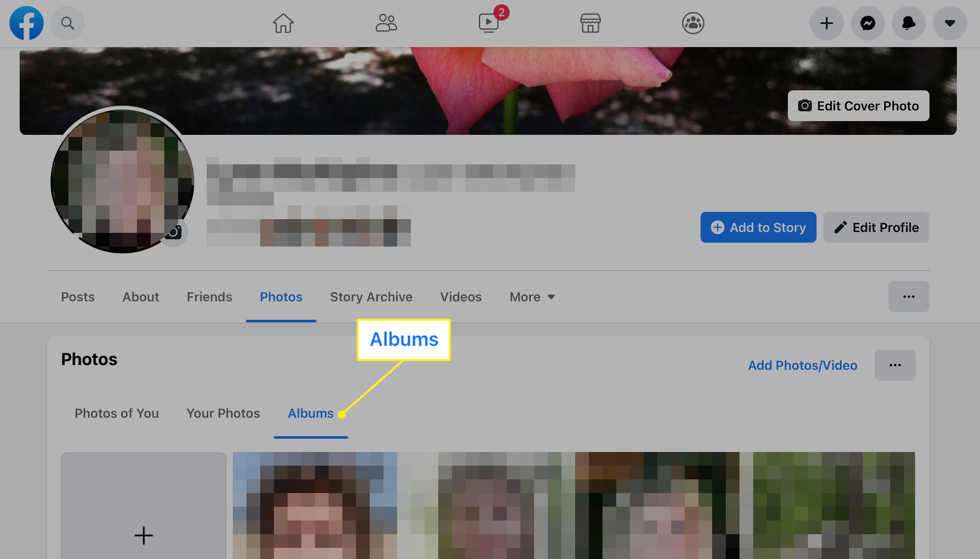Viewport: 980px width, 559px height.
Task: Click the Add Photos/Video link
Action: click(x=802, y=364)
